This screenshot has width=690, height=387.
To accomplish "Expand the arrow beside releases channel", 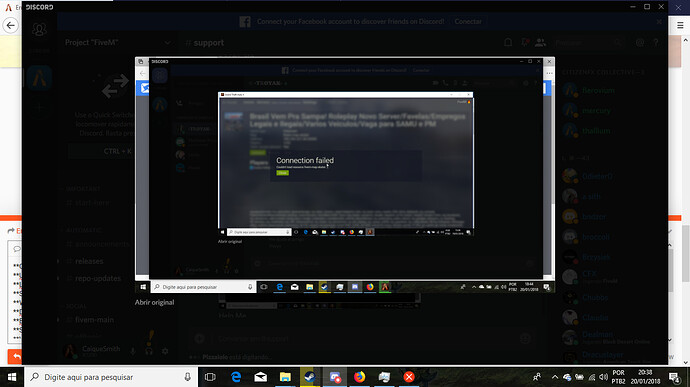I will [x=58, y=261].
